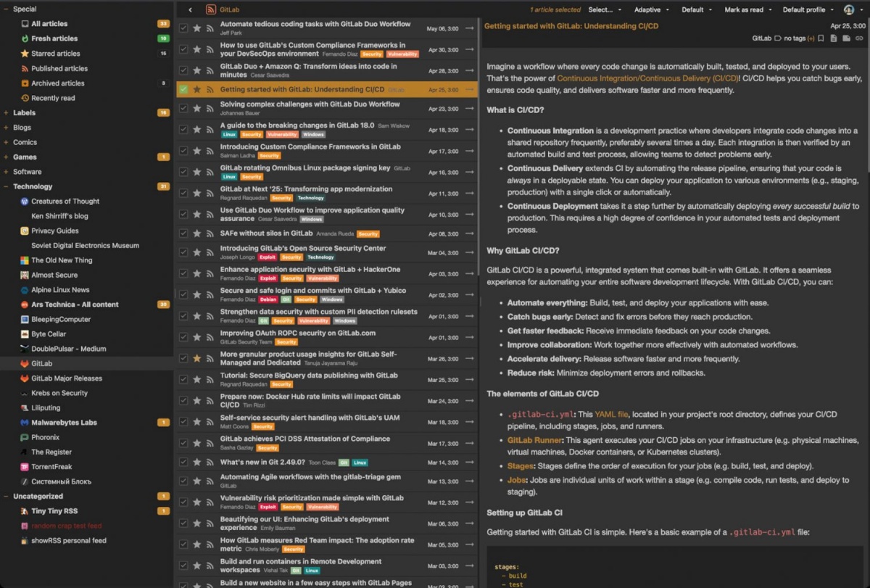Click the Fresh articles flame icon in sidebar
Image resolution: width=870 pixels, height=588 pixels.
click(x=25, y=38)
